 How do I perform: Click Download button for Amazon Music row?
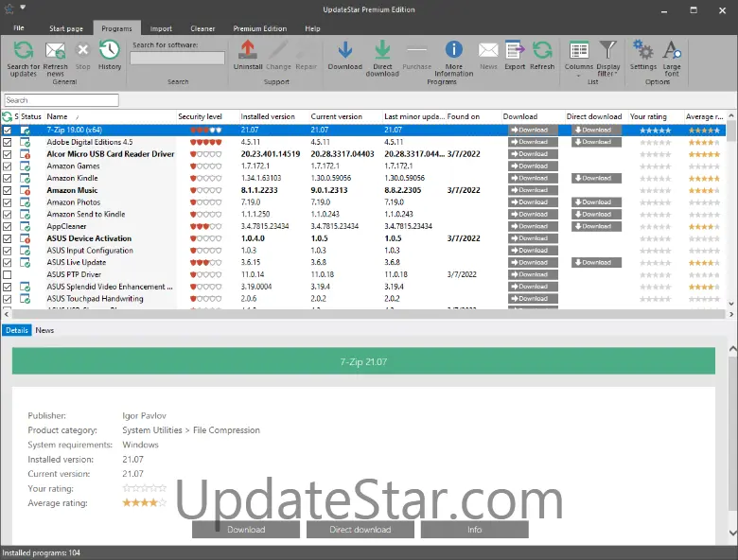[x=533, y=190]
